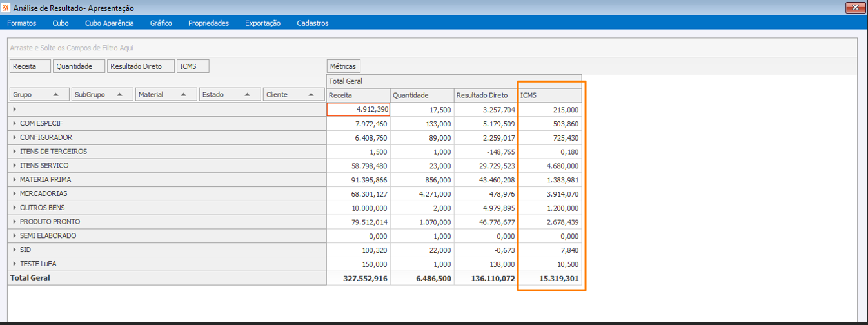Expand the SID group
This screenshot has width=868, height=325.
click(14, 250)
